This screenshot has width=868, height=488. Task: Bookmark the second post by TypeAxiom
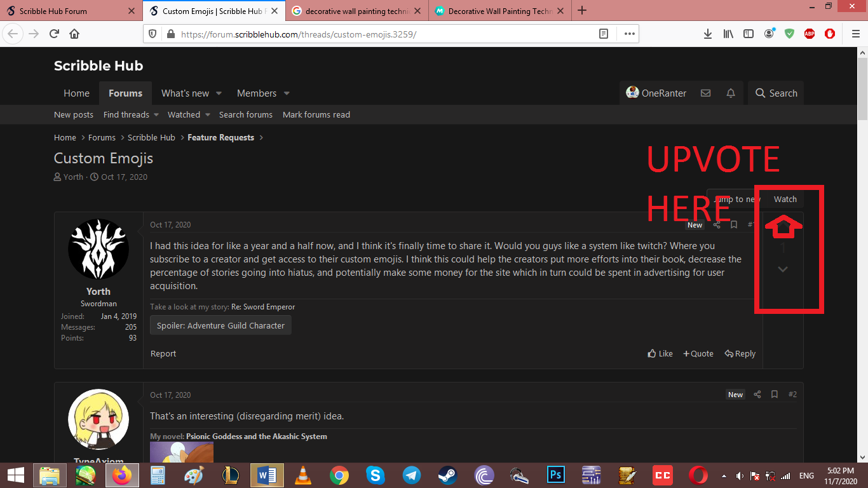774,395
